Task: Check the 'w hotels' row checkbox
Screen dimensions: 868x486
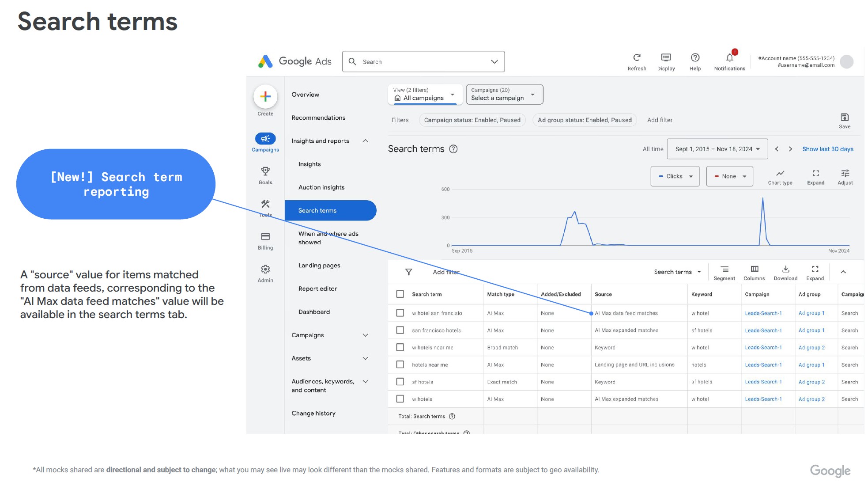Action: click(400, 399)
